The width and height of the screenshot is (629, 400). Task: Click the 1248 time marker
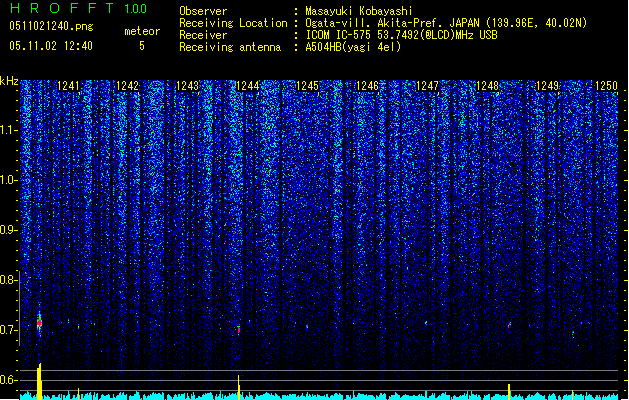pyautogui.click(x=487, y=86)
